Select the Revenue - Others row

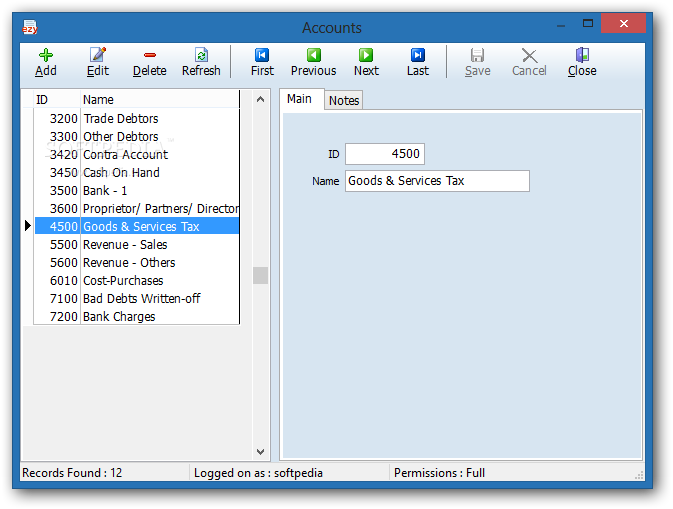[x=136, y=263]
